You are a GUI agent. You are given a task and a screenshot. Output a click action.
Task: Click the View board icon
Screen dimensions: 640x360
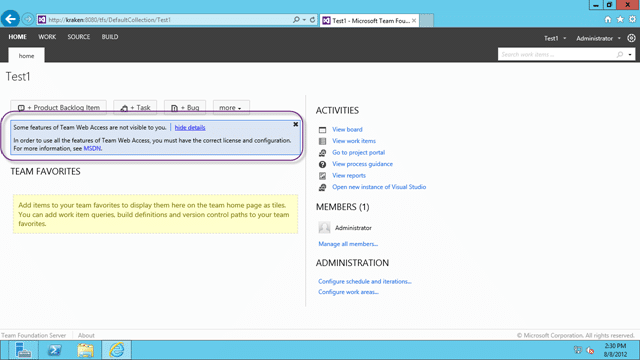(322, 130)
